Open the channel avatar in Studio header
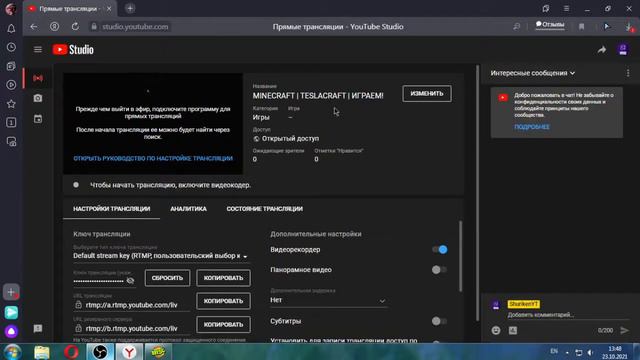This screenshot has width=640, height=360. (x=623, y=50)
